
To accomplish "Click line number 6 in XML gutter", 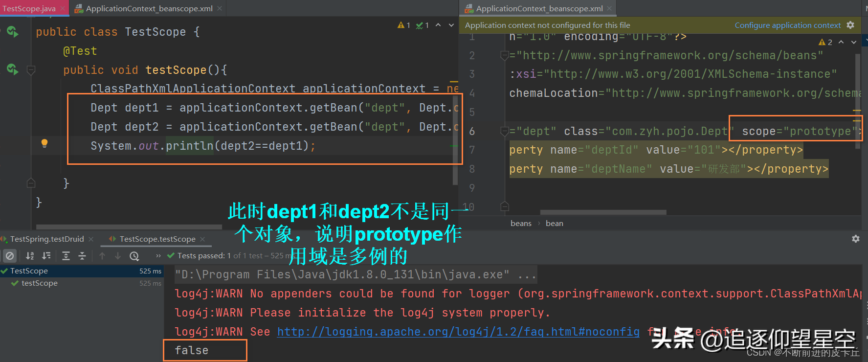I will click(x=472, y=131).
